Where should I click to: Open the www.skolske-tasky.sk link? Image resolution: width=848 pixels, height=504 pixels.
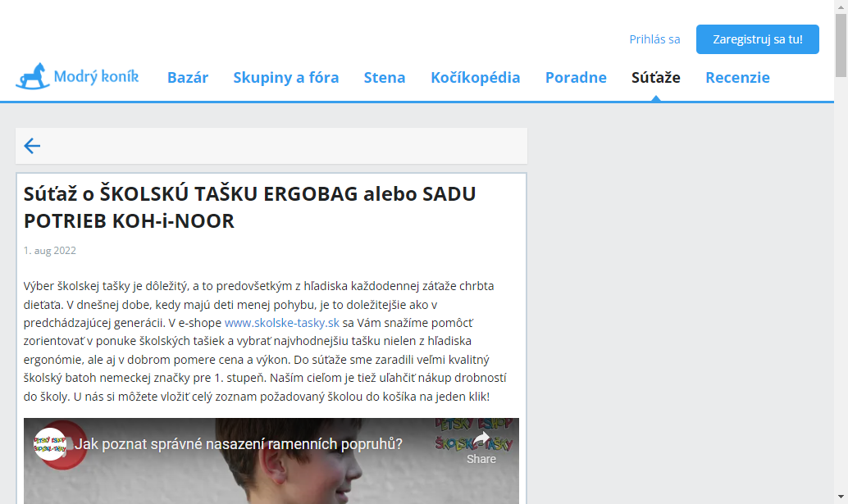click(282, 323)
